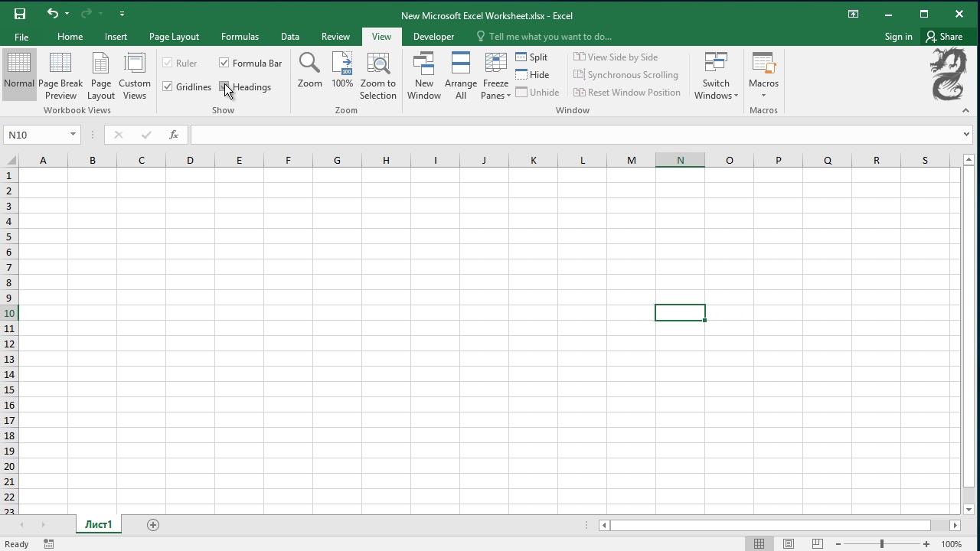The image size is (980, 551).
Task: Add a new sheet with plus icon
Action: point(153,525)
